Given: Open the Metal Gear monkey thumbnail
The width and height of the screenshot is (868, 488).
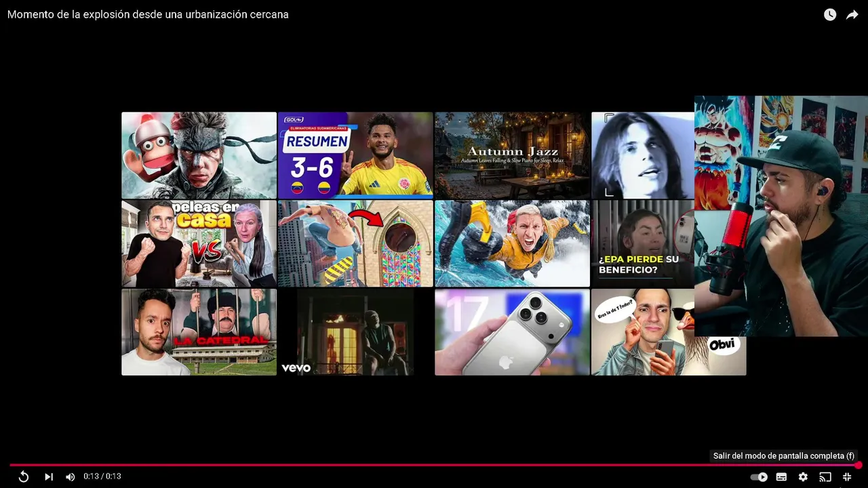Looking at the screenshot, I should tap(199, 155).
